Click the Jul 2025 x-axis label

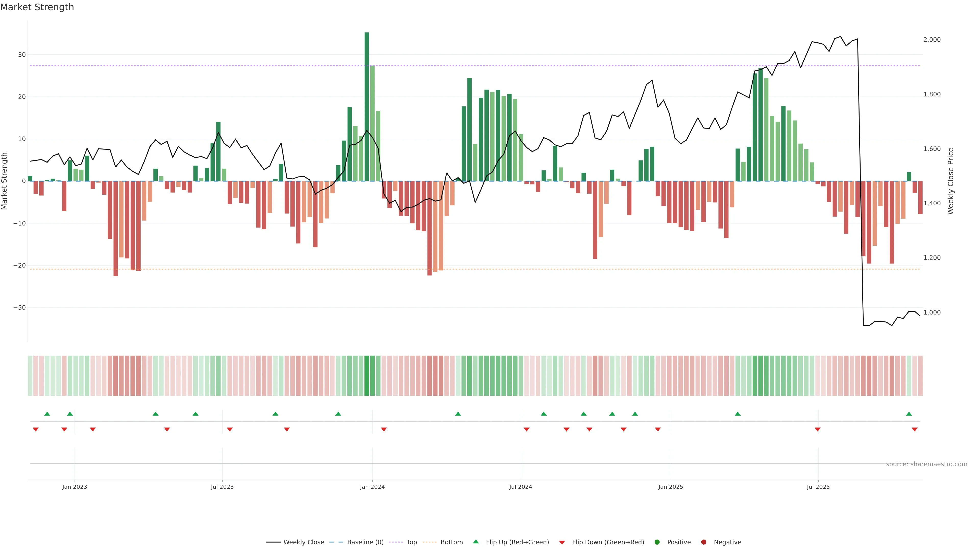coord(818,487)
